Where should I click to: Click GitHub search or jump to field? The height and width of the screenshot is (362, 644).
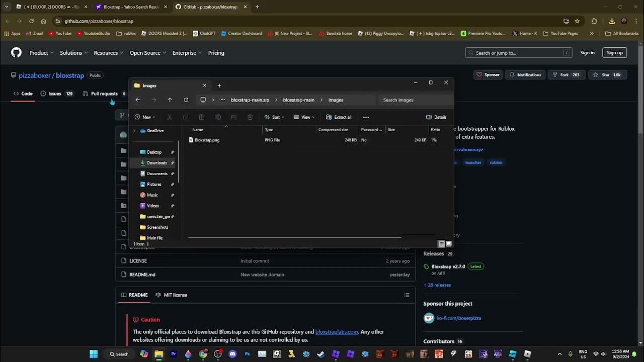pyautogui.click(x=519, y=53)
